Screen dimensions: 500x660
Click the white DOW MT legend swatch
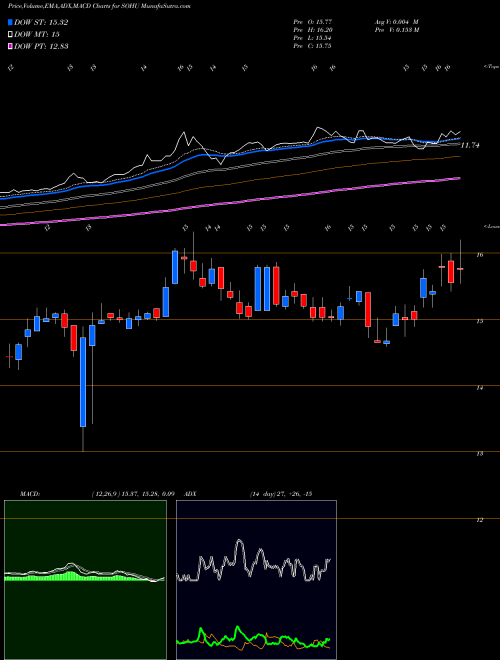pos(11,35)
